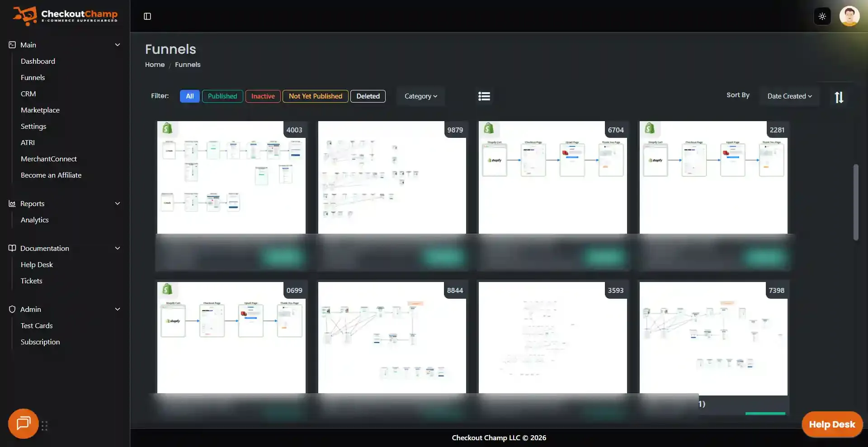Open Help Desk in sidebar
The width and height of the screenshot is (868, 447).
tap(37, 264)
